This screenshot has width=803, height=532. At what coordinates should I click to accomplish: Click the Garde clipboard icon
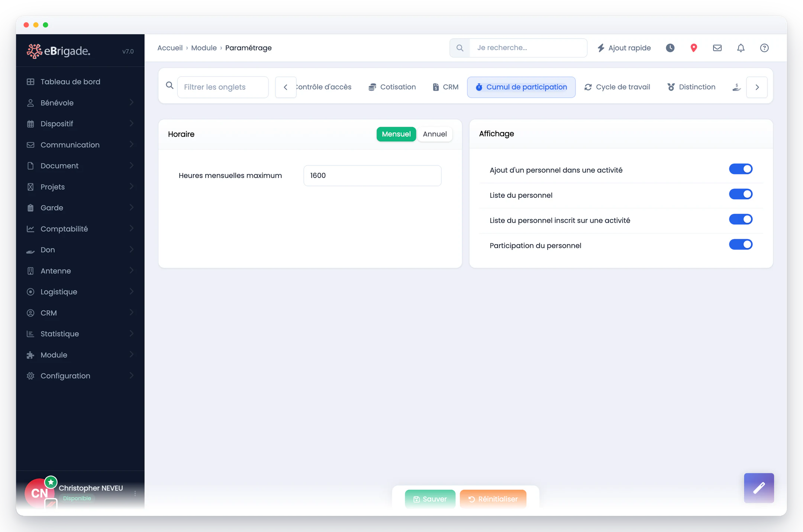tap(30, 208)
